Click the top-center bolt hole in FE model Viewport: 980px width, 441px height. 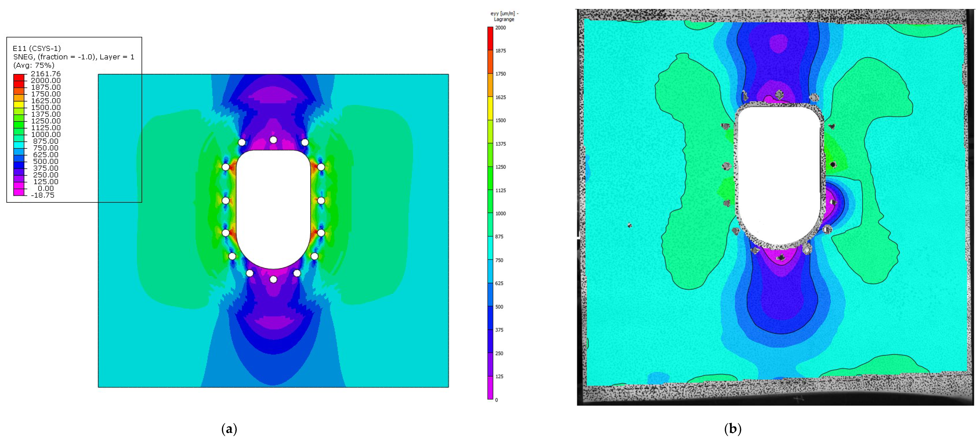tap(273, 140)
